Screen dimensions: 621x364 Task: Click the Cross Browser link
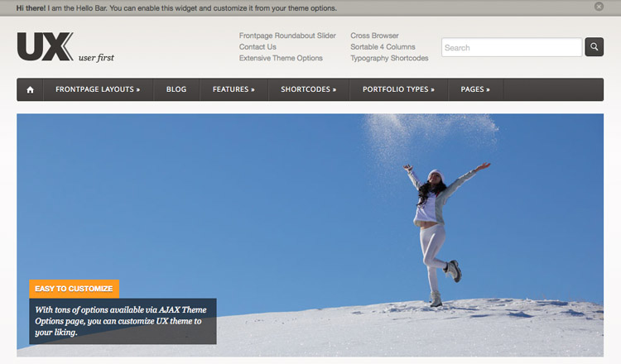[374, 36]
